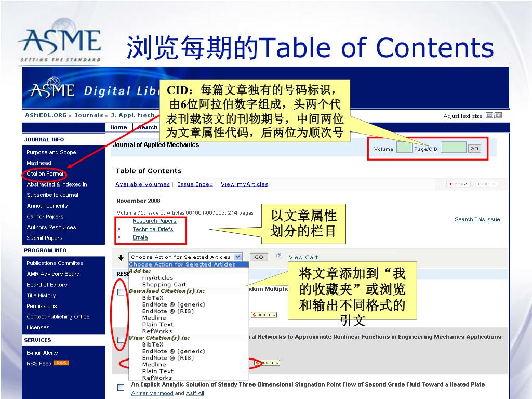Image resolution: width=532 pixels, height=399 pixels.
Task: Click the help question mark icon
Action: tap(279, 256)
